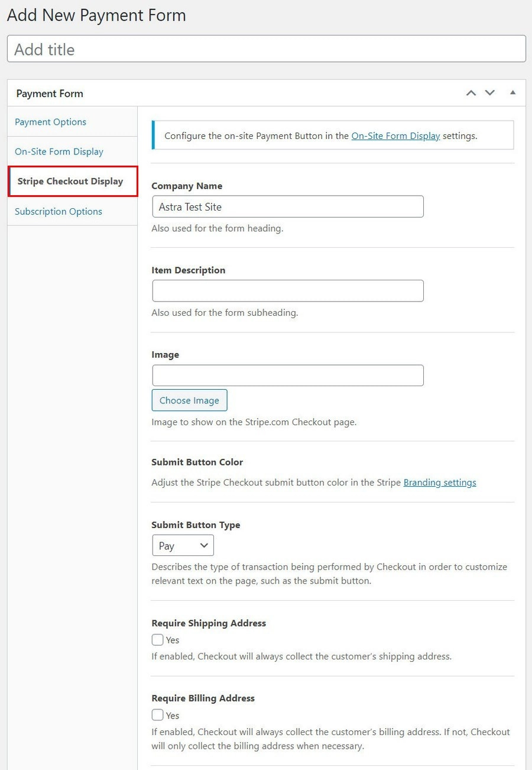
Task: Open the Payment Options tab
Action: [x=51, y=122]
